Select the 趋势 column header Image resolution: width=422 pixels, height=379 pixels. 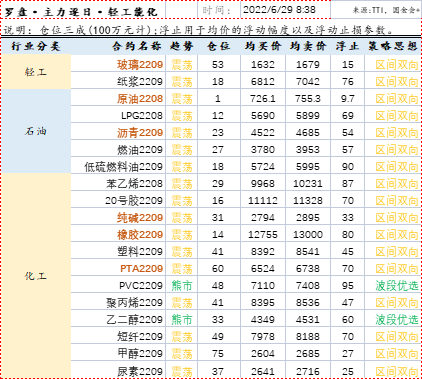pos(182,46)
